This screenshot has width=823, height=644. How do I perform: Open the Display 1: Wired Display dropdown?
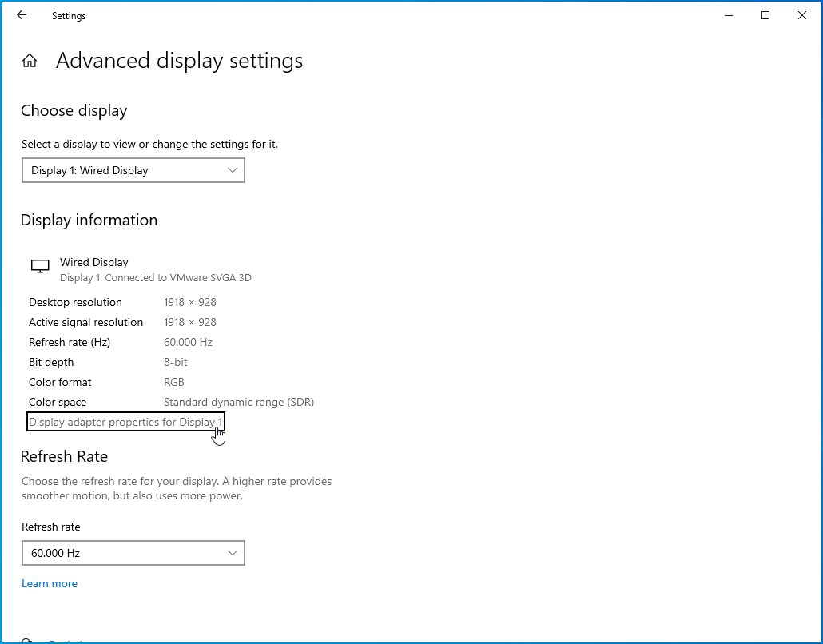[x=133, y=170]
